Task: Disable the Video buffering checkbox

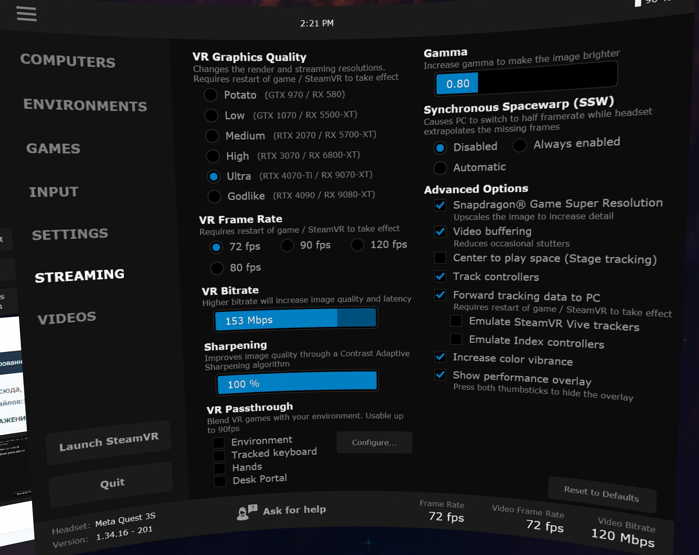Action: (x=440, y=232)
